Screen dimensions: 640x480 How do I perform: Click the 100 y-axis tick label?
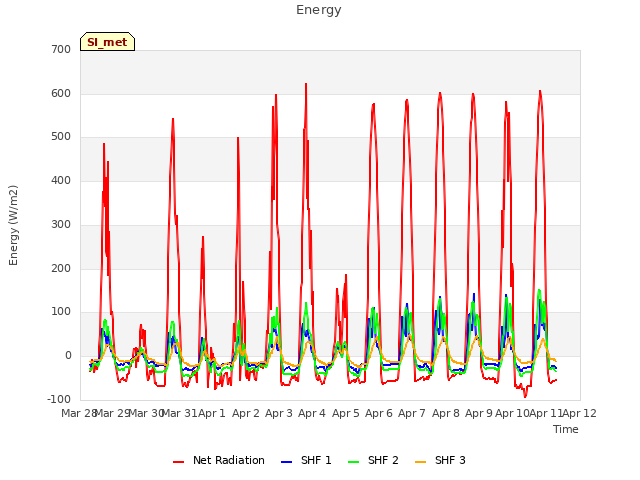pos(61,312)
